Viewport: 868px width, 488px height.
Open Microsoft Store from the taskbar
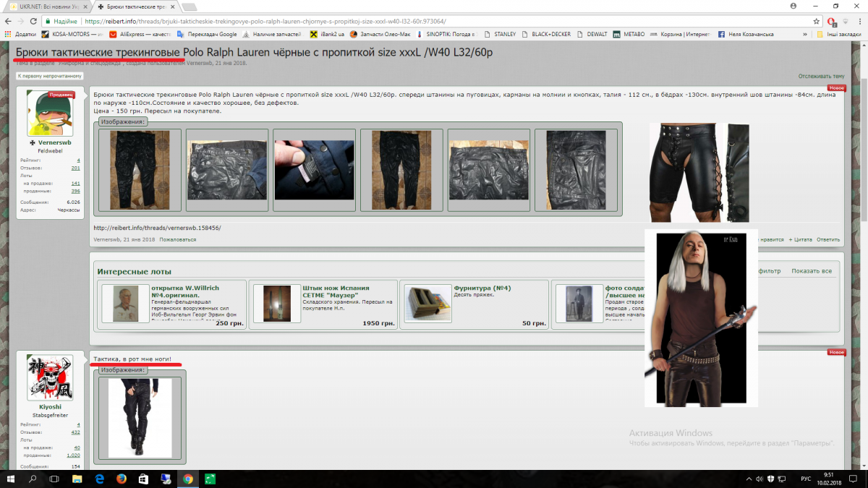(143, 479)
